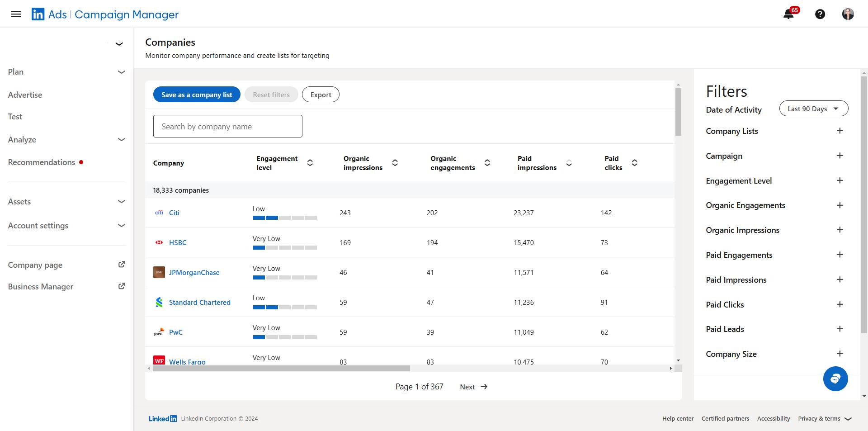Screen dimensions: 868x431
Task: Click the help question mark icon
Action: [x=820, y=14]
